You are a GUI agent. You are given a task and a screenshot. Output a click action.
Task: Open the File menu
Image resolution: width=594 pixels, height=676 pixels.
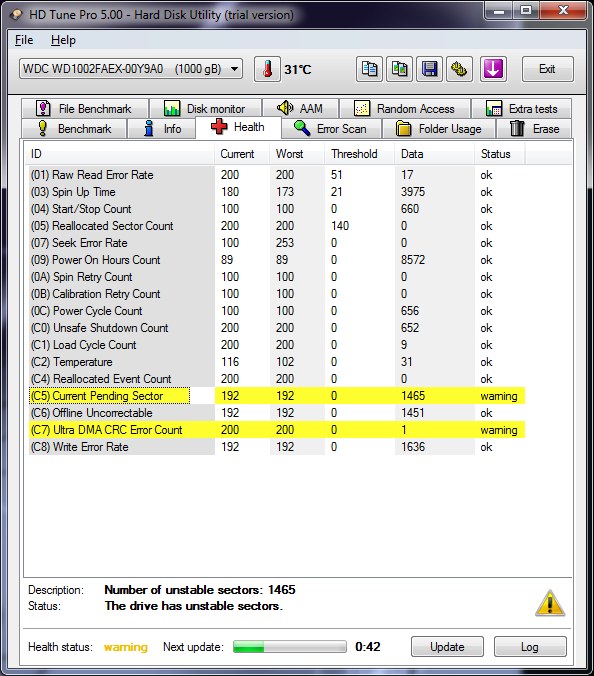[x=24, y=40]
